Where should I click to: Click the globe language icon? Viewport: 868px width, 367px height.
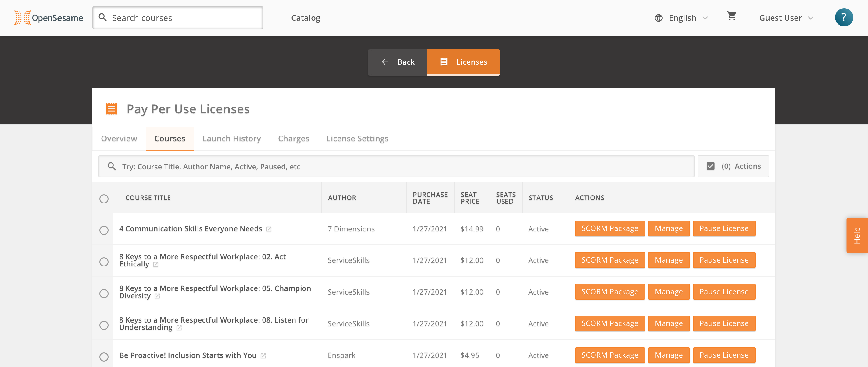coord(659,18)
